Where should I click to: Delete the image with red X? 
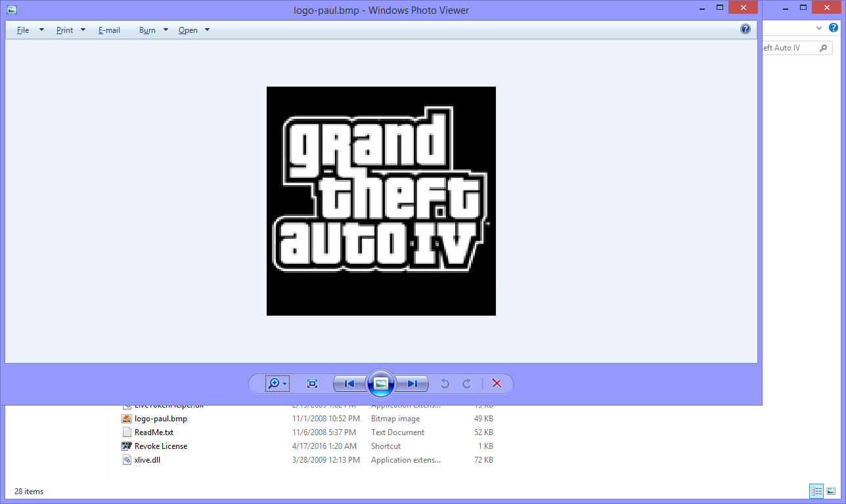pyautogui.click(x=497, y=383)
